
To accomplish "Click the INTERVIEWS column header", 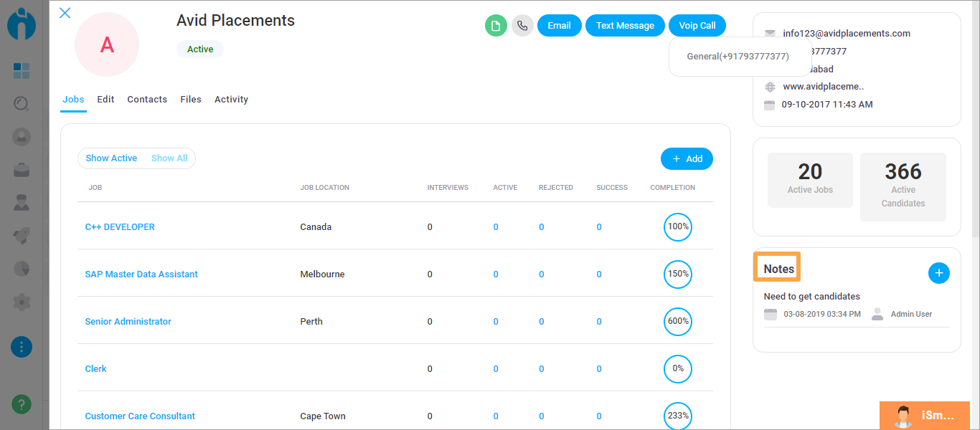I will coord(448,188).
